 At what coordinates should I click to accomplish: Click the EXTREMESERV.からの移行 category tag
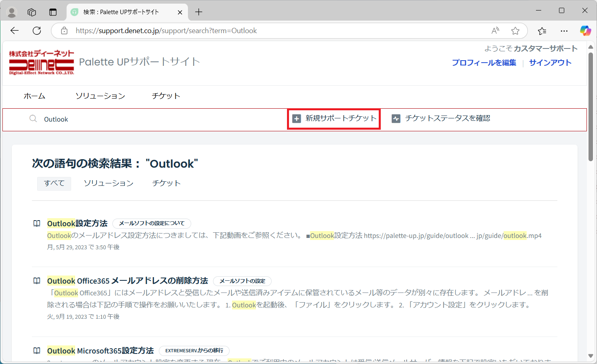[x=194, y=351]
